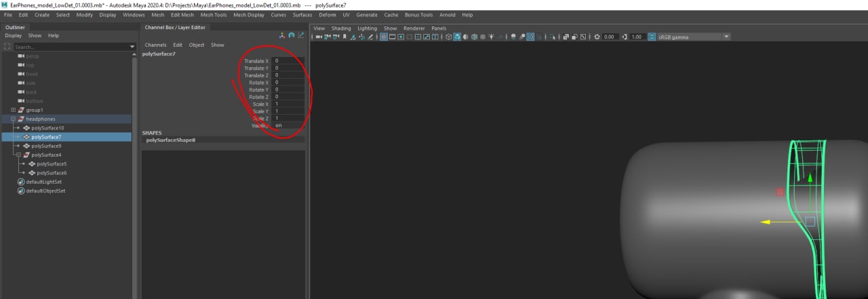Click the headphones group icon in Outliner
The image size is (868, 299).
tap(21, 119)
